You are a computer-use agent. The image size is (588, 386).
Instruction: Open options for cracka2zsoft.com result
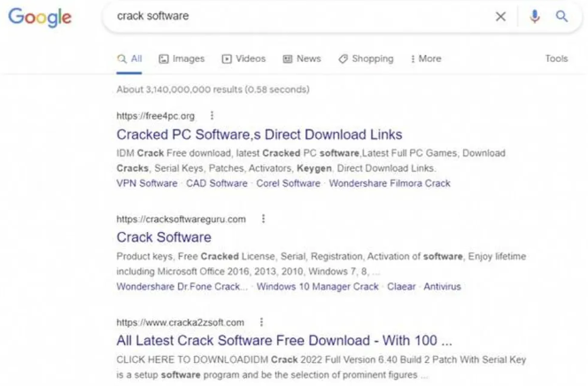261,322
